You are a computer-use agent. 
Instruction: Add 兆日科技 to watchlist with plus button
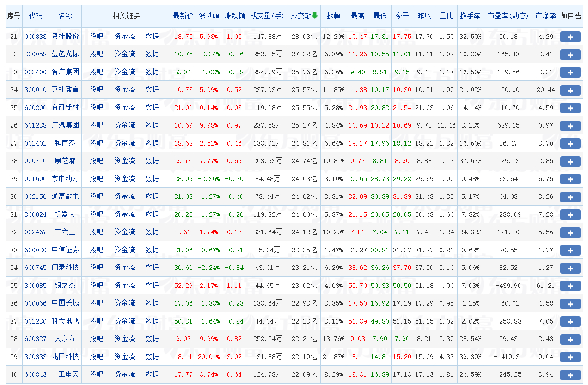570,357
